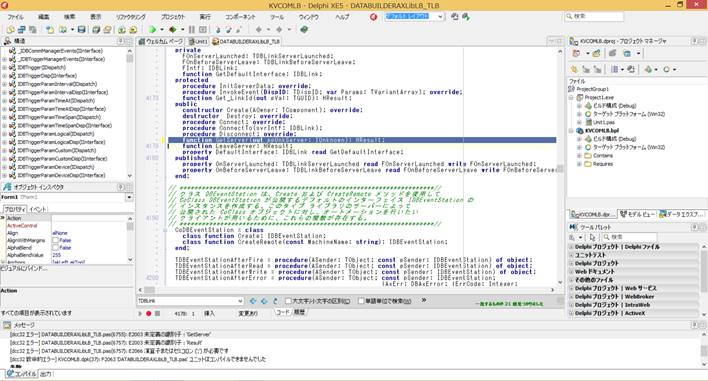Click the Add to project toolbar icon
Image resolution: width=708 pixels, height=381 pixels.
pos(121,30)
